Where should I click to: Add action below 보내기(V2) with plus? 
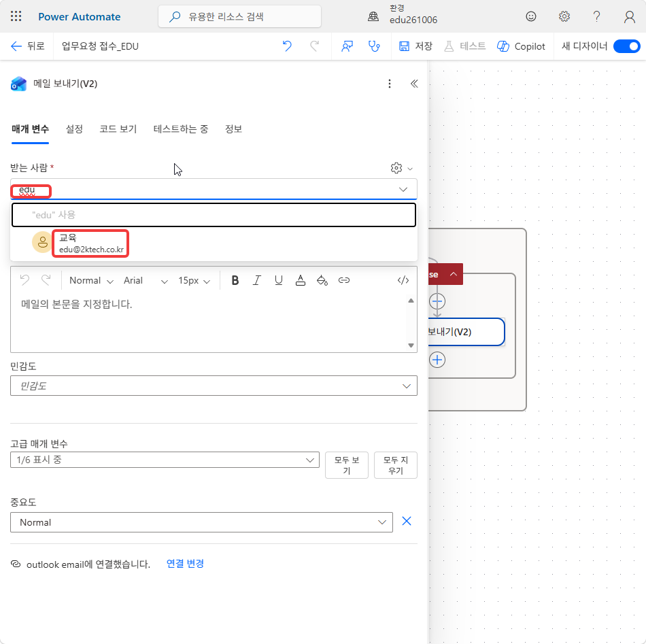(x=437, y=360)
